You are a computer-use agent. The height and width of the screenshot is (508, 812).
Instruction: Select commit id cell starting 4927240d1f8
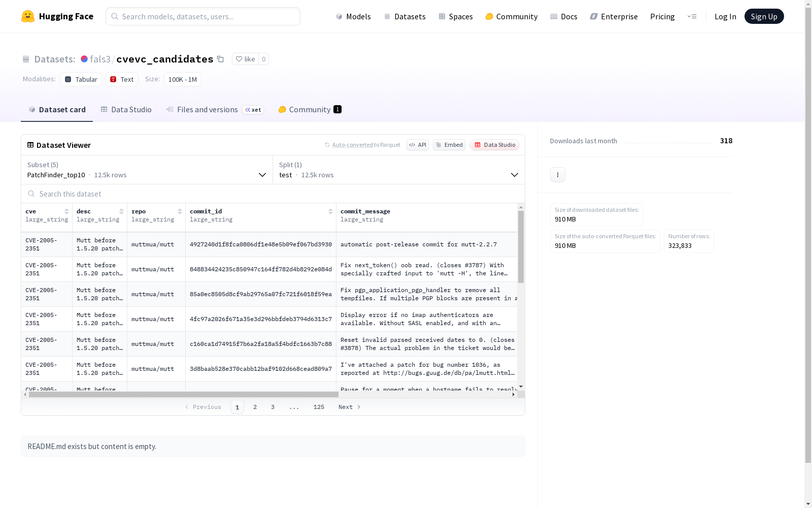(x=261, y=244)
